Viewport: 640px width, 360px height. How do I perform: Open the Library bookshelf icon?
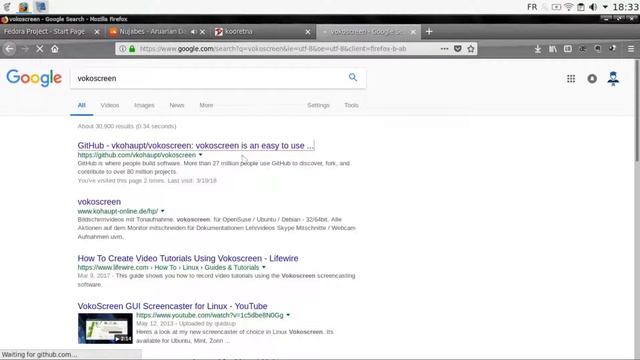click(553, 49)
